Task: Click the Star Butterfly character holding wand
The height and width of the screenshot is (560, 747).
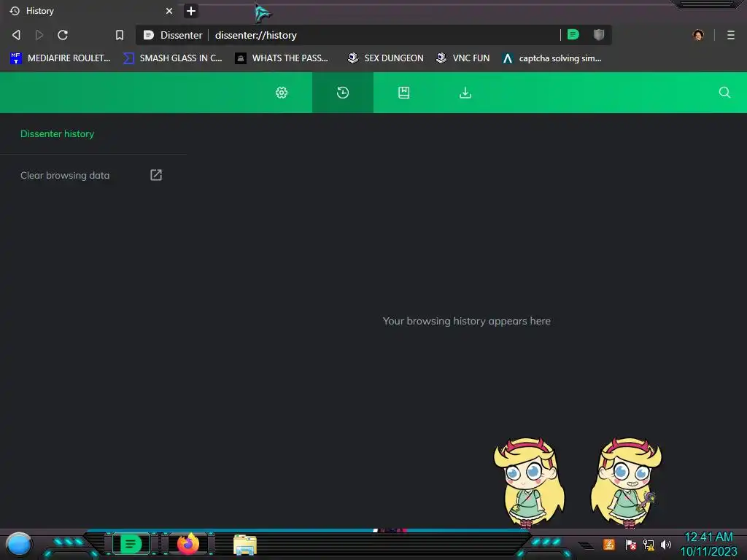Action: (x=626, y=483)
